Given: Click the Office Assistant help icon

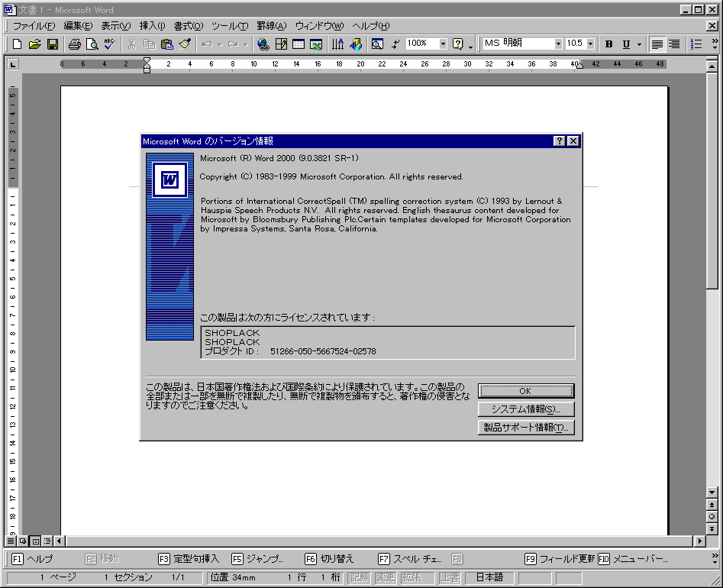Looking at the screenshot, I should [457, 44].
